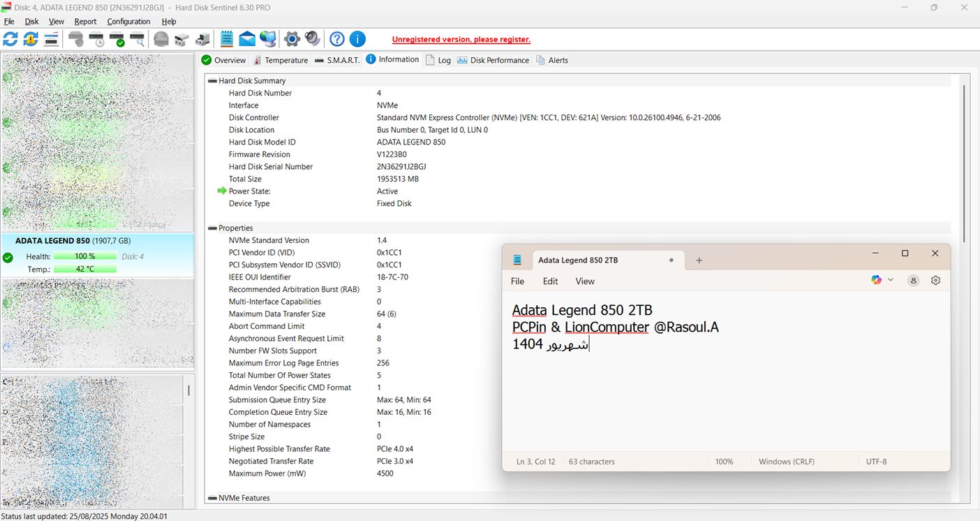The image size is (980, 521).
Task: Open the Configuration menu
Action: tap(128, 22)
